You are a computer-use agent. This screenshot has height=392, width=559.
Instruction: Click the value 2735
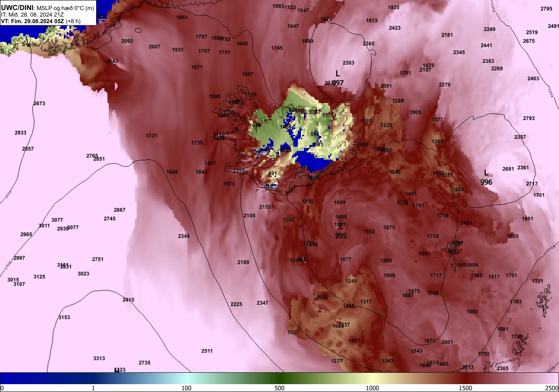point(145,363)
